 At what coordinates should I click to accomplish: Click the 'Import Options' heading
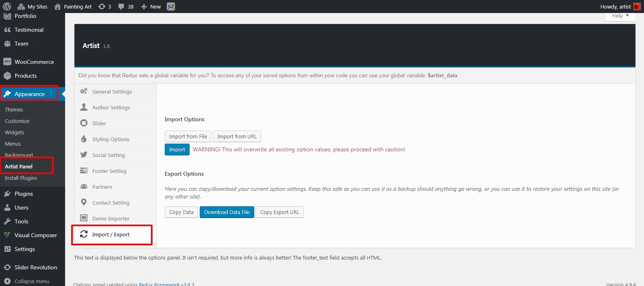coord(184,119)
